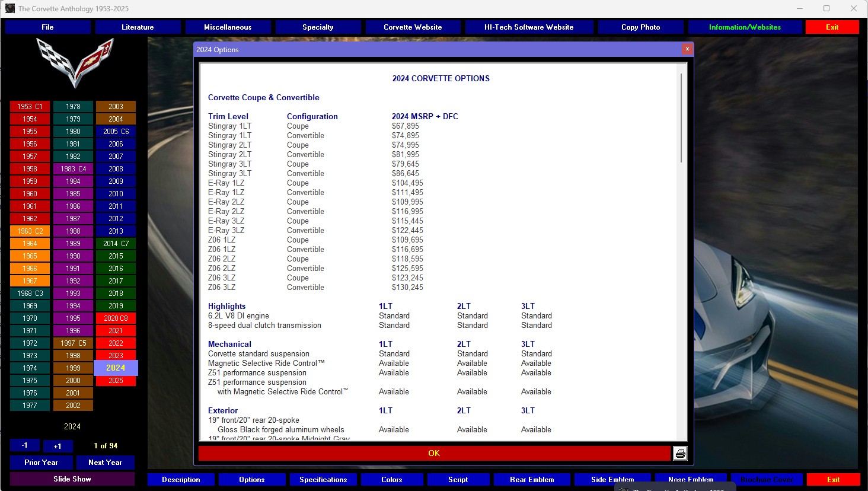Open the Corvette Website menu item
This screenshot has height=491, width=868.
413,27
